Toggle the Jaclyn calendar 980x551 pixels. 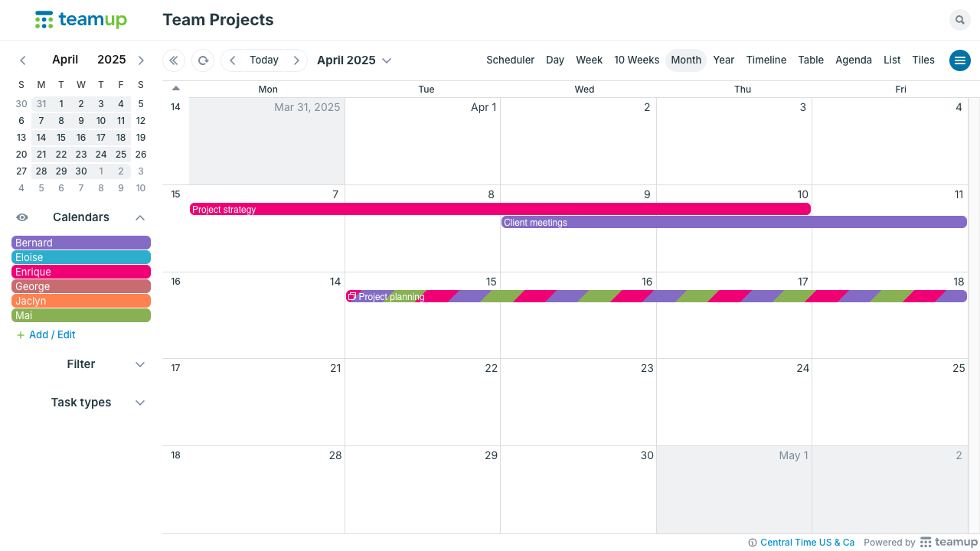[x=81, y=301]
